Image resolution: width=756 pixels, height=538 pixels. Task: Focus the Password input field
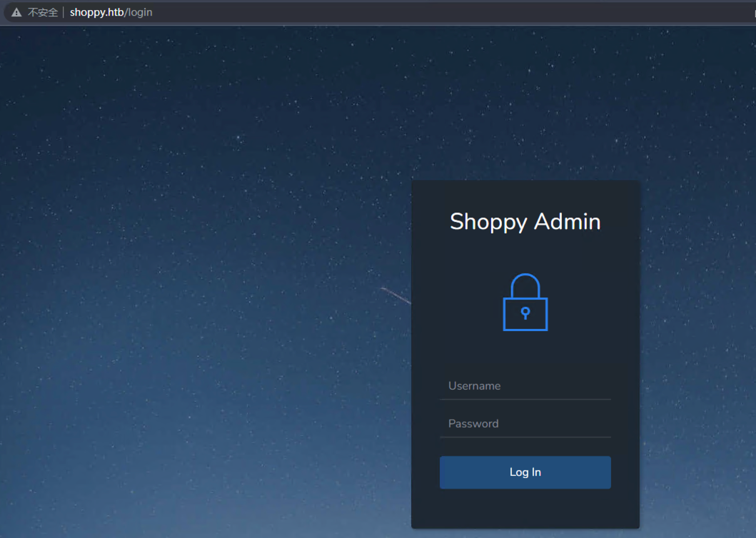[525, 424]
